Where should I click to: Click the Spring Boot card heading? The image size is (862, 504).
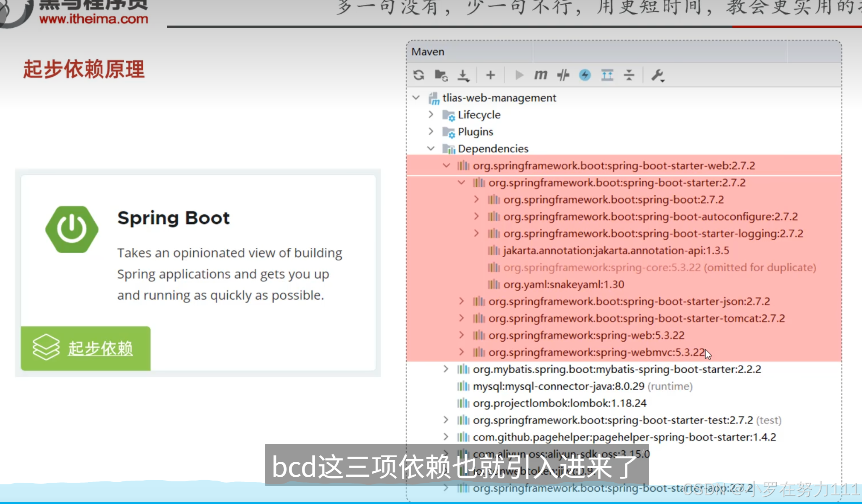[174, 218]
